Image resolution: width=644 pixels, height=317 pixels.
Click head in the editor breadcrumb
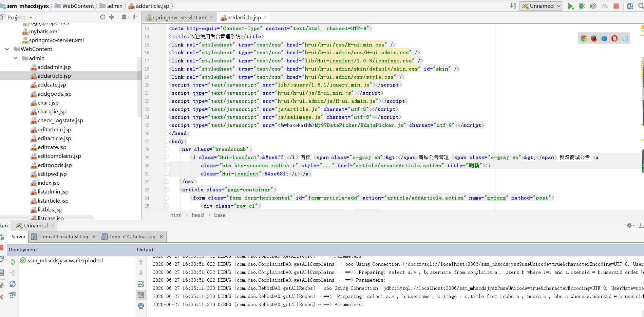[x=198, y=215]
